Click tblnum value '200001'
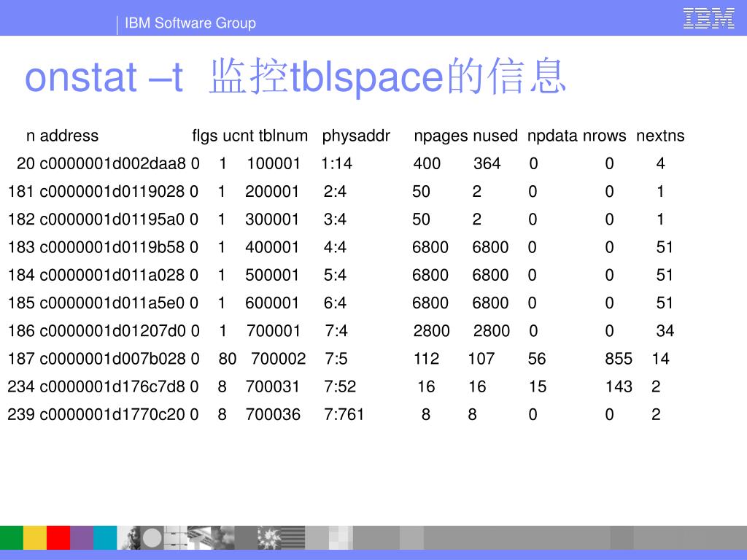Image resolution: width=747 pixels, height=560 pixels. 272,192
